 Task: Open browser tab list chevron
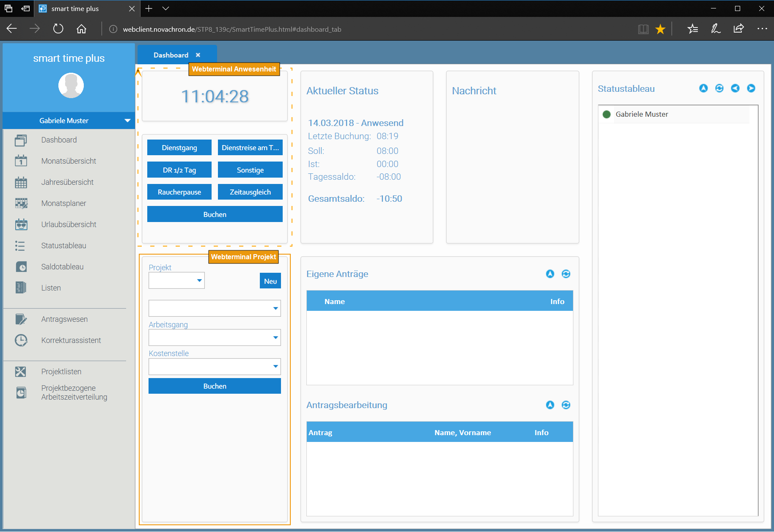[166, 8]
